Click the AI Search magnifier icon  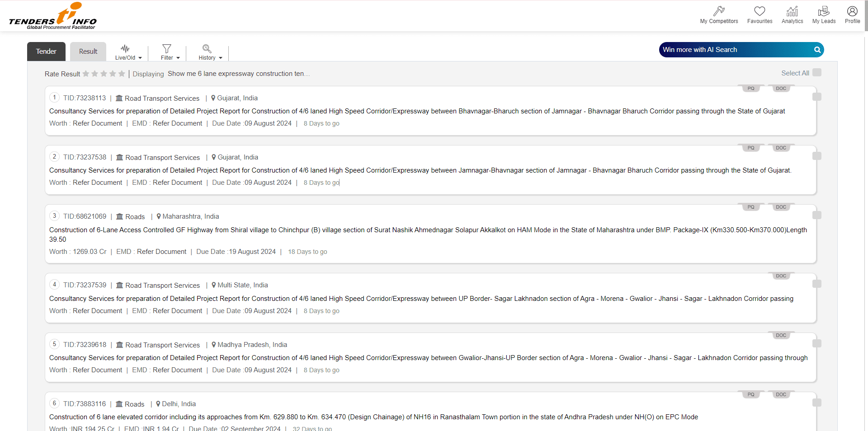click(x=817, y=50)
